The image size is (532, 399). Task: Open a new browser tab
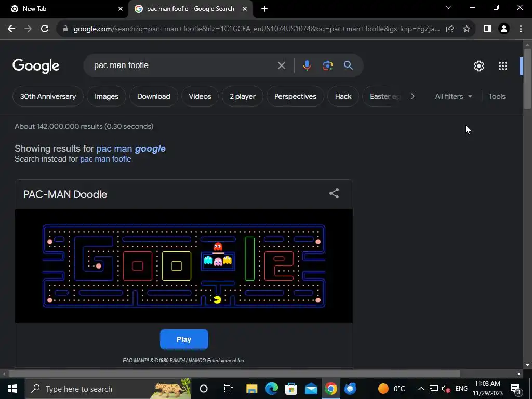click(264, 9)
